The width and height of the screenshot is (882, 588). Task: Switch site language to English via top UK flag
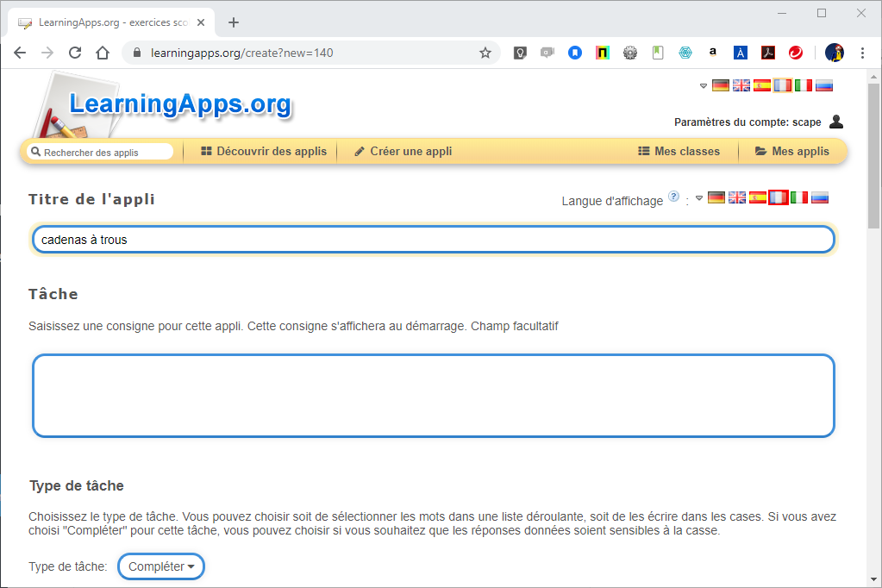741,85
